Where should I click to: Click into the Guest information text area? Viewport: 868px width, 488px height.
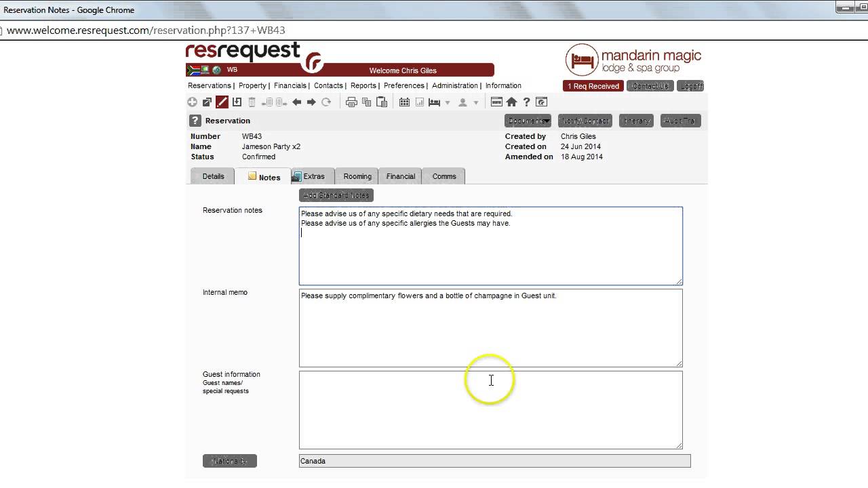point(491,410)
